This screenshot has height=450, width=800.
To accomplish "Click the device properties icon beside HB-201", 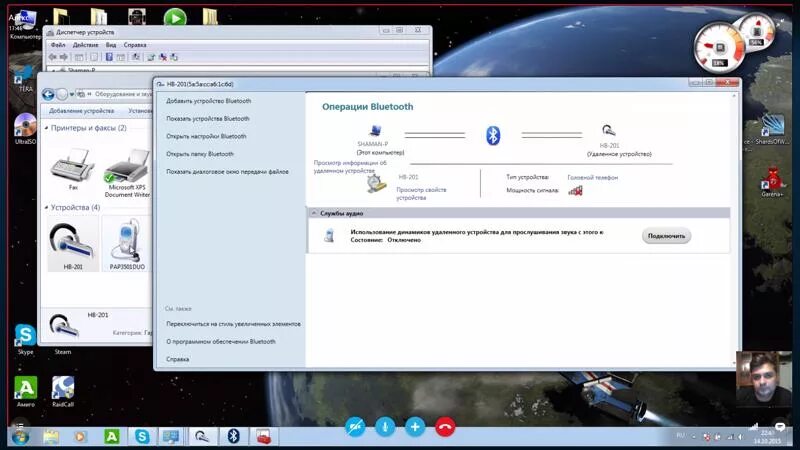I will 376,184.
